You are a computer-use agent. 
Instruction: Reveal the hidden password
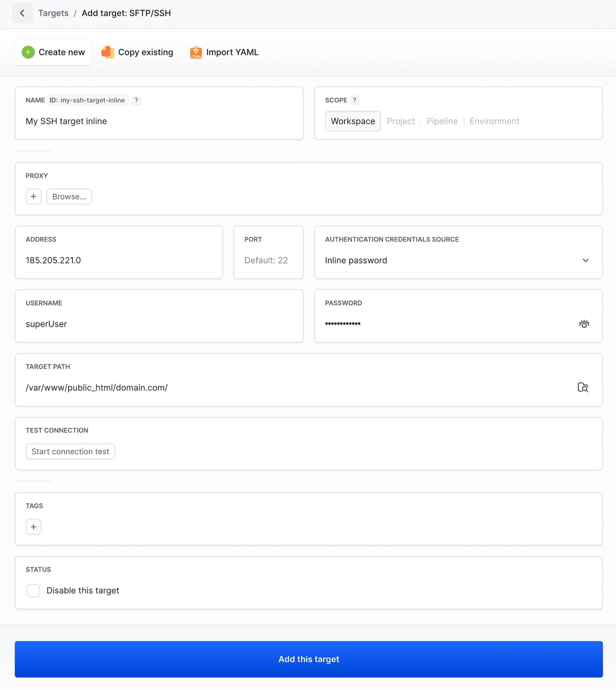pyautogui.click(x=585, y=324)
